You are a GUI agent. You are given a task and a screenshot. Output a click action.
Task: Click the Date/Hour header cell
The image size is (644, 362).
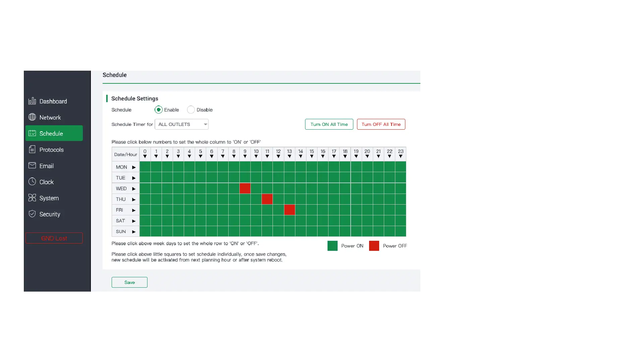coord(126,154)
